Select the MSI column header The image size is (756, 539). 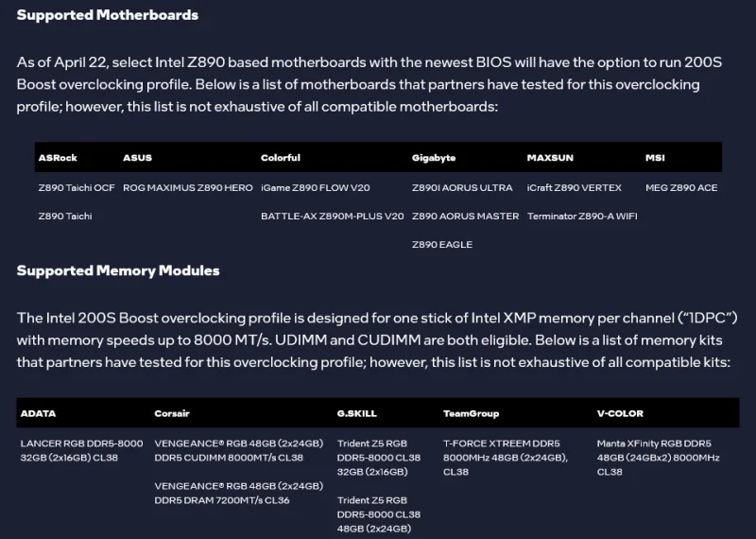655,158
